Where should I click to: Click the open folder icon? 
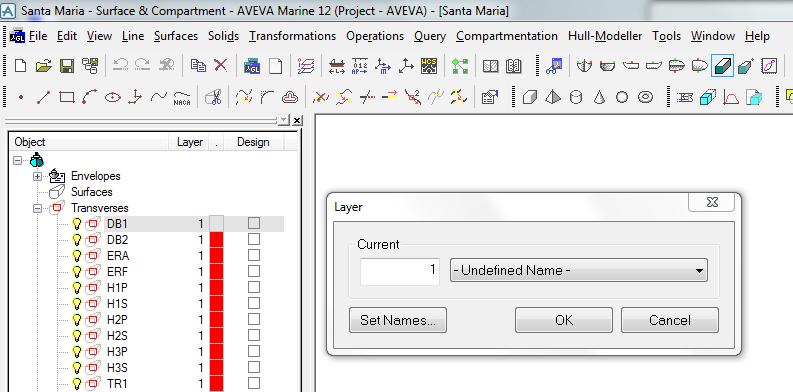(x=44, y=66)
